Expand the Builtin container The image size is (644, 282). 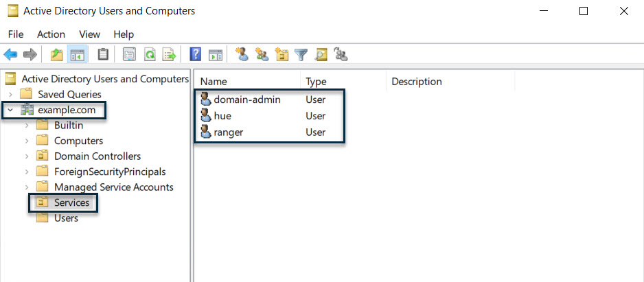27,125
